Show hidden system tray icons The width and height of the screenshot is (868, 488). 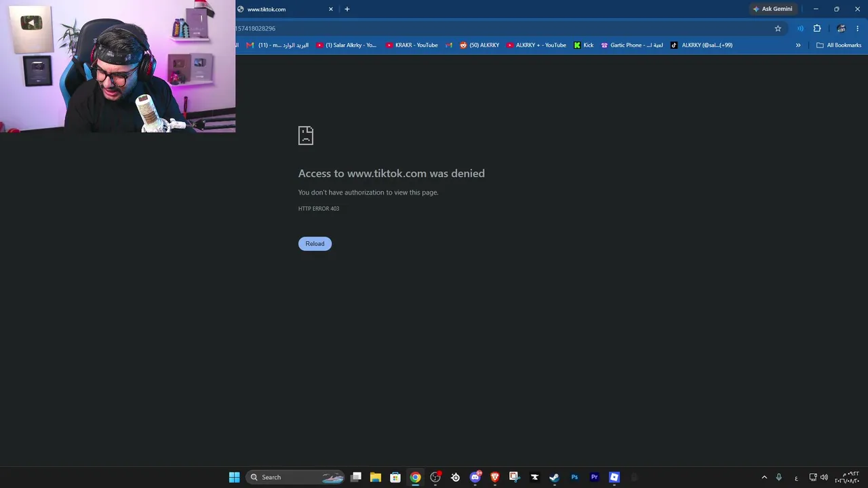coord(764,477)
